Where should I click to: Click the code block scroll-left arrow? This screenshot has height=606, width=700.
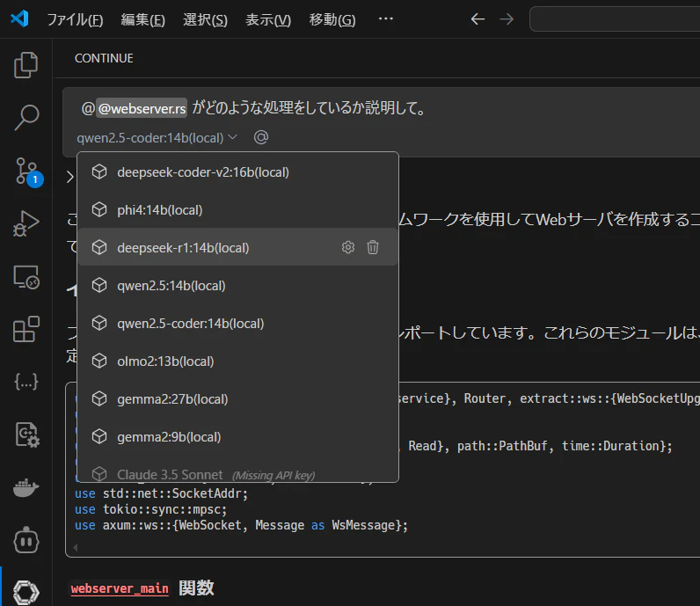(x=76, y=547)
